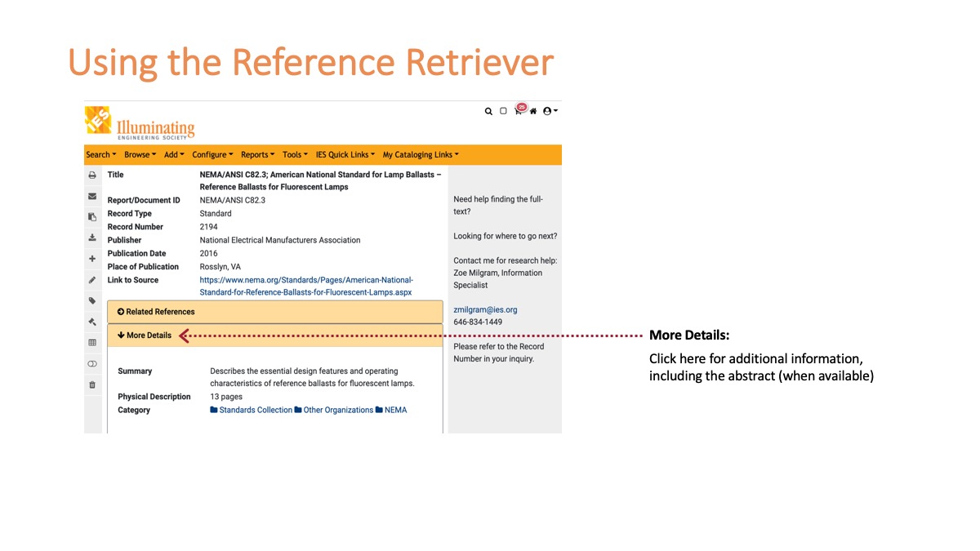Open the shopping cart with 25 items
980x551 pixels.
point(519,110)
